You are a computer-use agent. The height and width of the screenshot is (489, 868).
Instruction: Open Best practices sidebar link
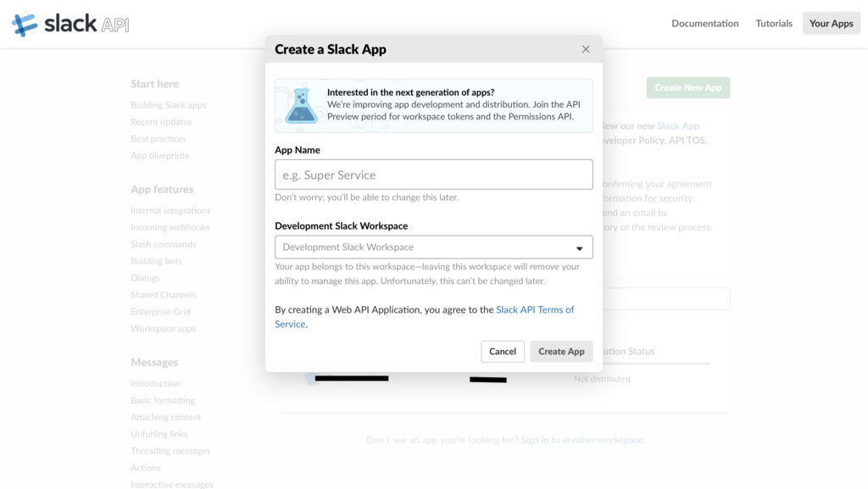coord(159,138)
